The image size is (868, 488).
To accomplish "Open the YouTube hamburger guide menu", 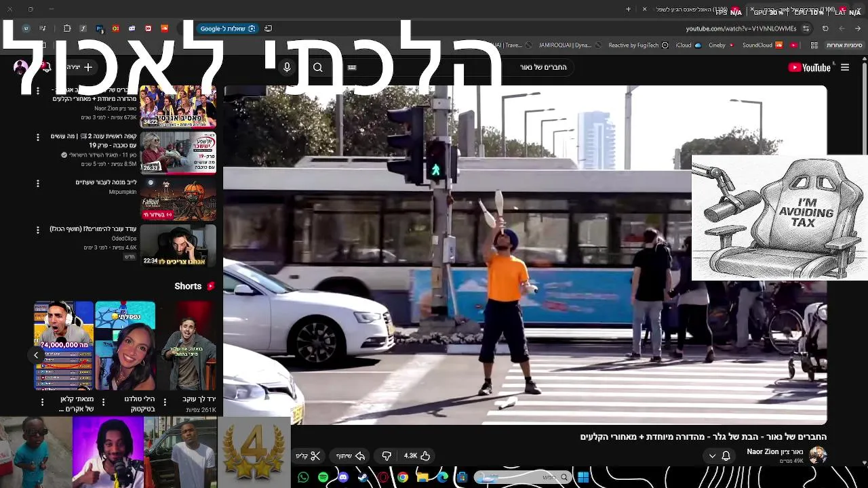I will (x=844, y=67).
